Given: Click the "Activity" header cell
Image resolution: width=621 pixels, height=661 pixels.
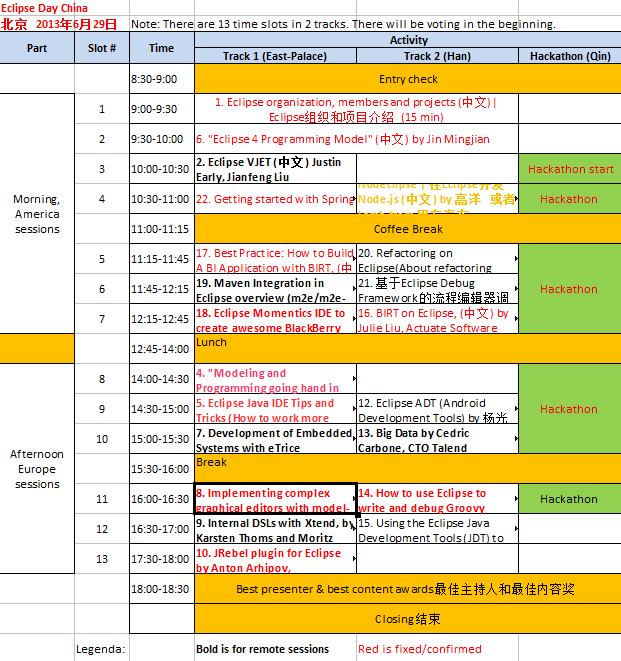Looking at the screenshot, I should coord(408,40).
